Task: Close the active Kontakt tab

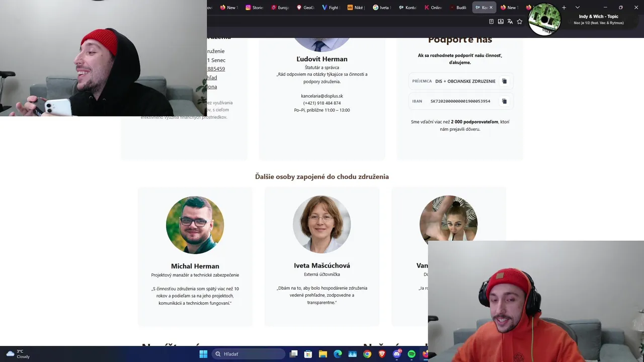Action: (x=491, y=8)
